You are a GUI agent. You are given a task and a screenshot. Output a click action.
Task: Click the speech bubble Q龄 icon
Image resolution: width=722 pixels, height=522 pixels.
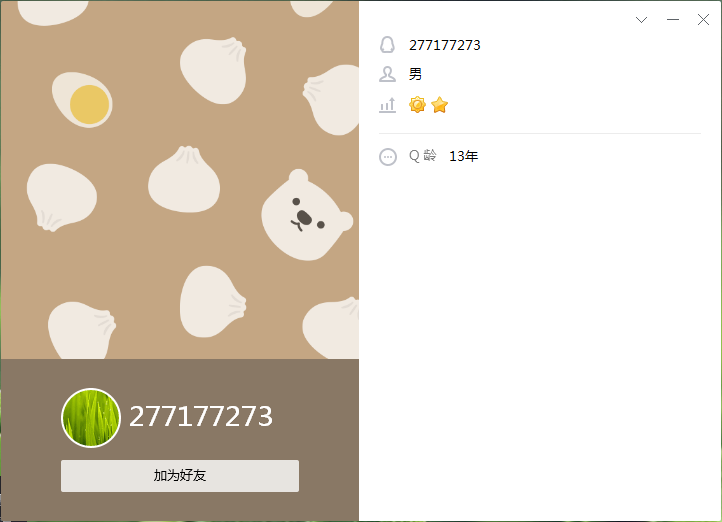point(388,157)
